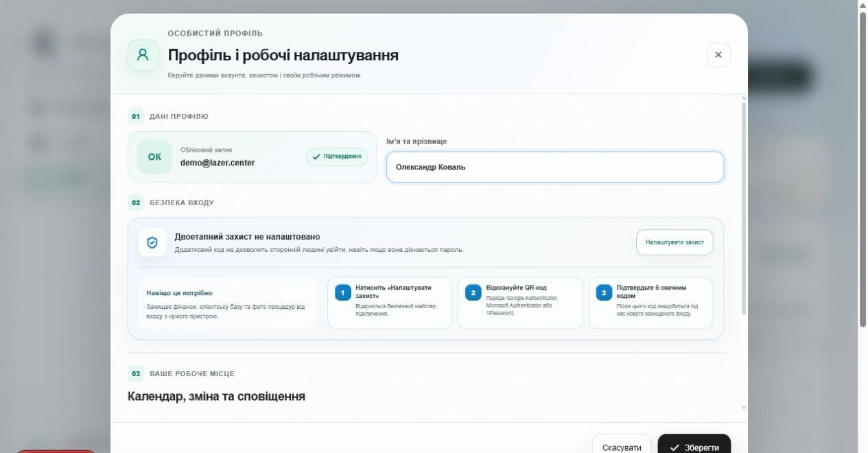This screenshot has height=453, width=868.
Task: Click the 01 section number badge
Action: (x=136, y=116)
